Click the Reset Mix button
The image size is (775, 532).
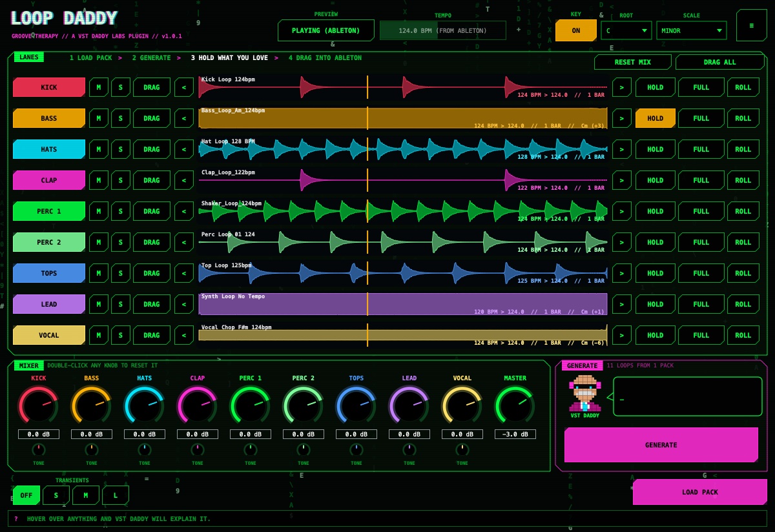coord(633,62)
